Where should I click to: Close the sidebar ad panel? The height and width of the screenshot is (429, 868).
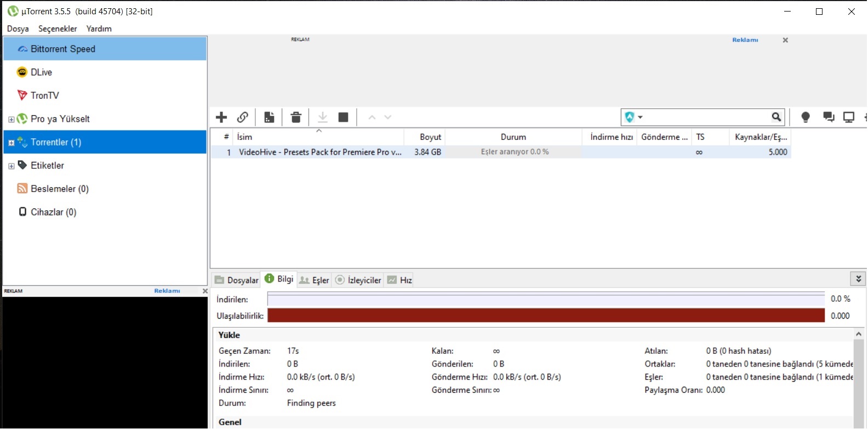(205, 291)
